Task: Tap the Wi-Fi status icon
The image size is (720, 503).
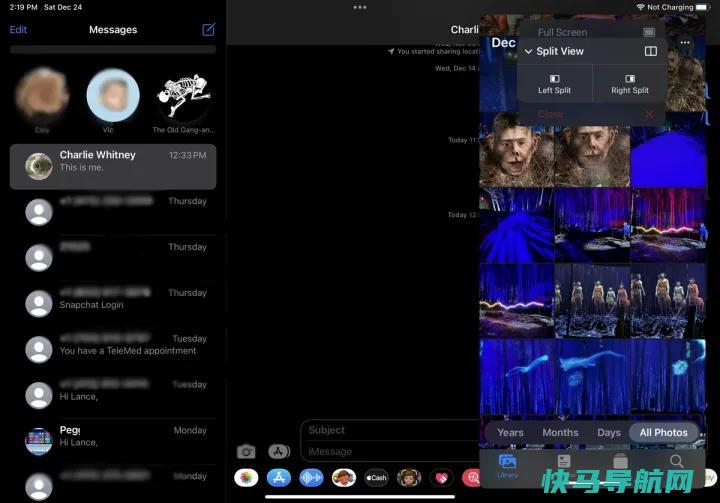Action: [x=640, y=7]
